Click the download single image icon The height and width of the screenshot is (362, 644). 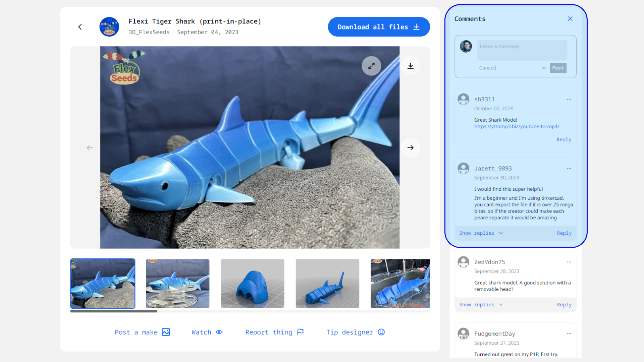click(411, 66)
